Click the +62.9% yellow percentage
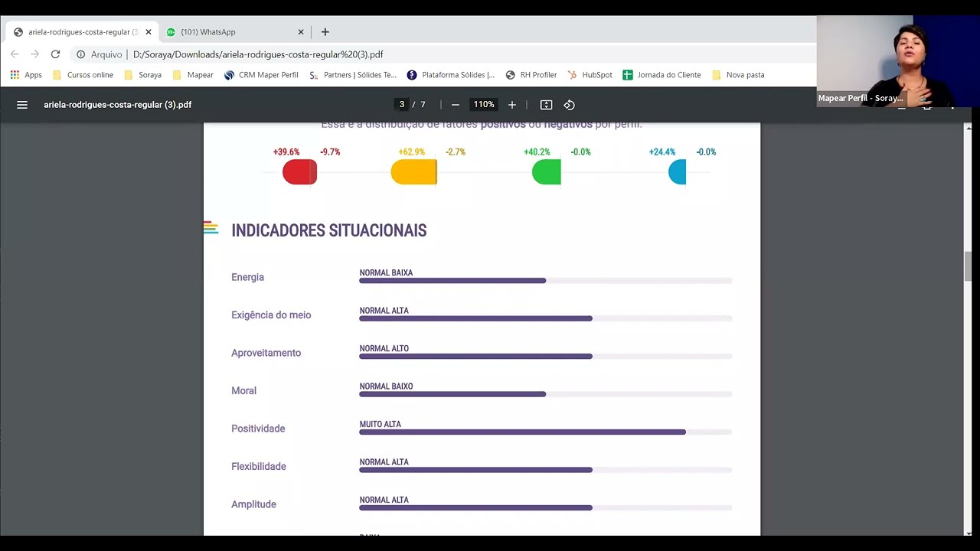 (x=411, y=152)
